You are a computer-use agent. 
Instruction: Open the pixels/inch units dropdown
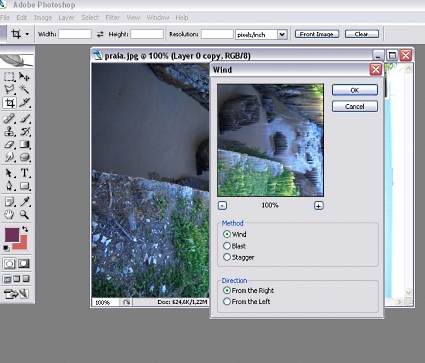(x=282, y=34)
